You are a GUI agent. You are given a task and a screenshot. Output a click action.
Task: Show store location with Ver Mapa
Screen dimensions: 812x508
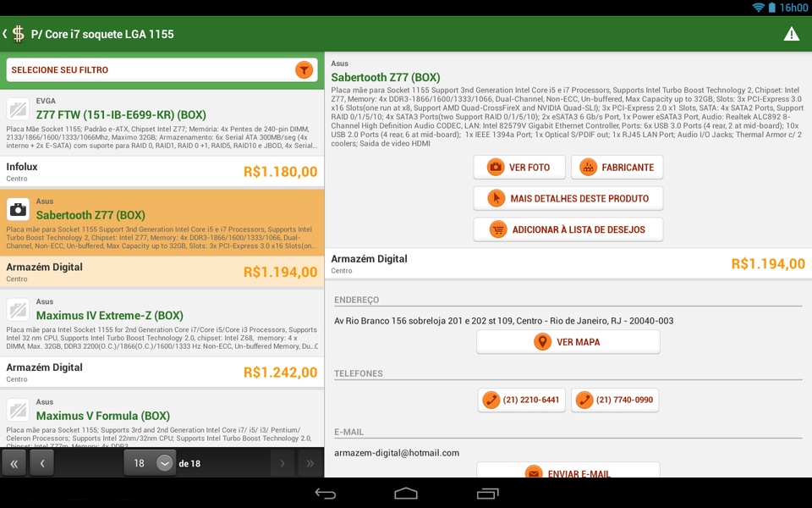tap(568, 342)
